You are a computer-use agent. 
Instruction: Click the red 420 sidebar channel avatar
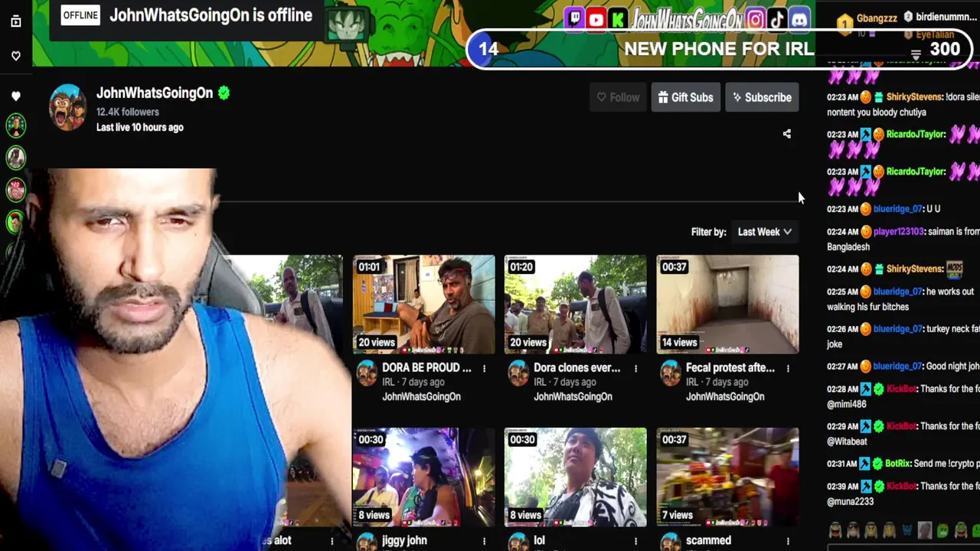tap(15, 190)
